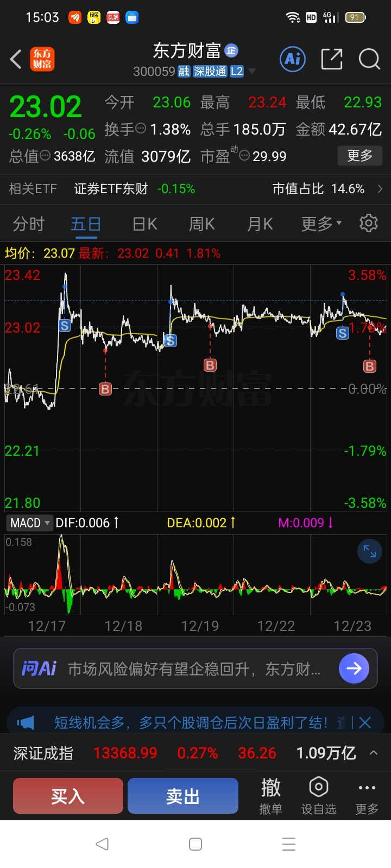The image size is (391, 868).
Task: Tap the 融 margin tag
Action: (x=184, y=72)
